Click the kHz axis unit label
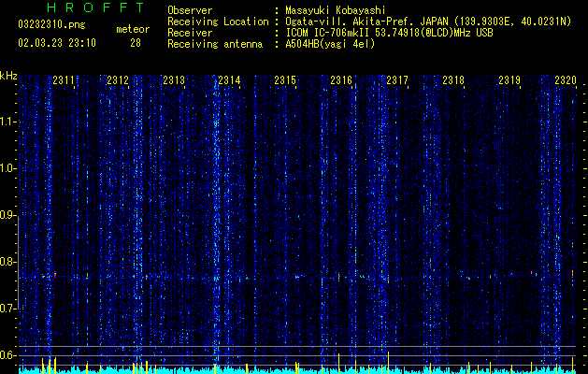Screen dimensions: 588x374 [x=8, y=76]
